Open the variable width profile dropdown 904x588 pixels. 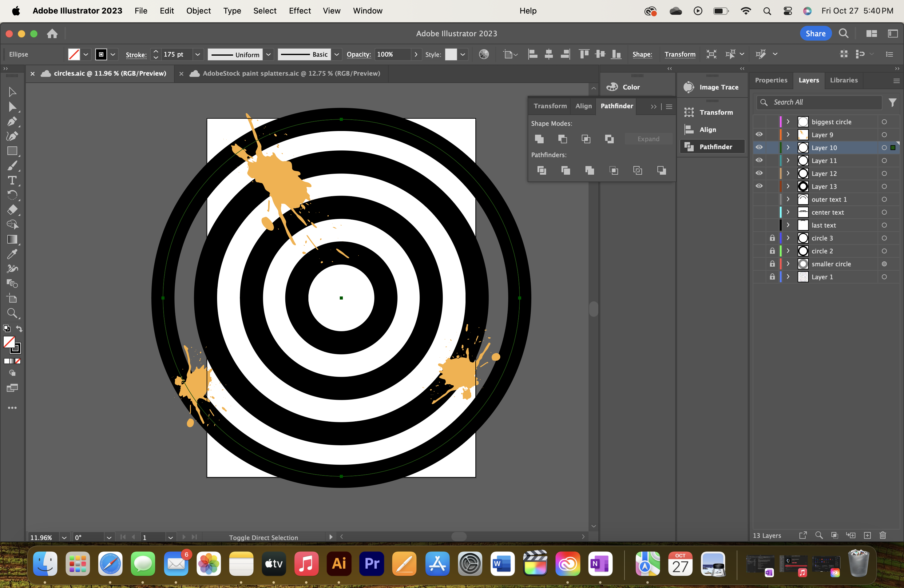click(x=268, y=54)
